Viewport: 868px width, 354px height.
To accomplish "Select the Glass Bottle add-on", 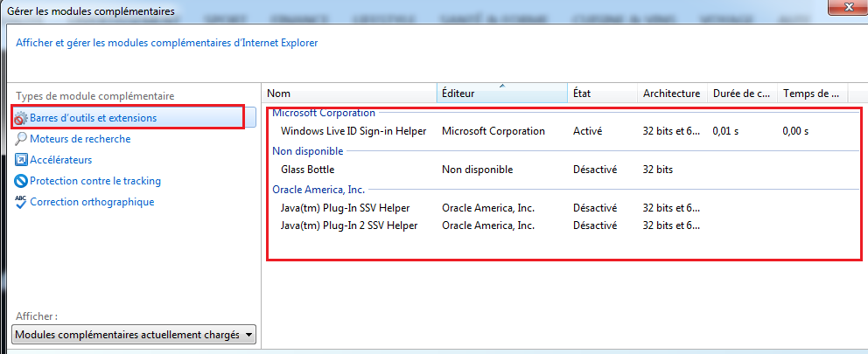I will [x=563, y=170].
